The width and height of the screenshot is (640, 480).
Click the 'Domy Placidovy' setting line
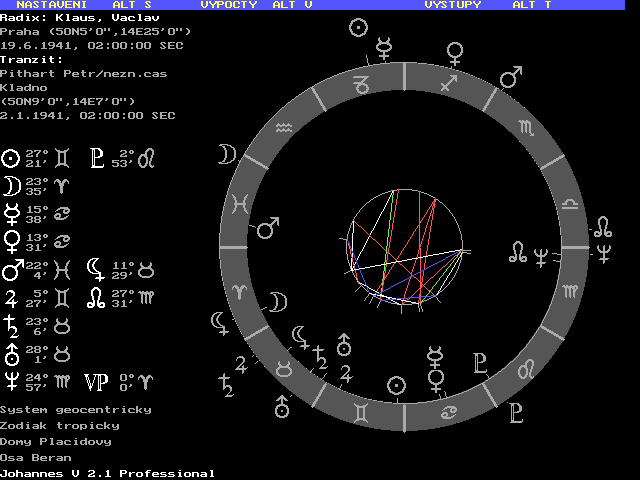point(56,442)
